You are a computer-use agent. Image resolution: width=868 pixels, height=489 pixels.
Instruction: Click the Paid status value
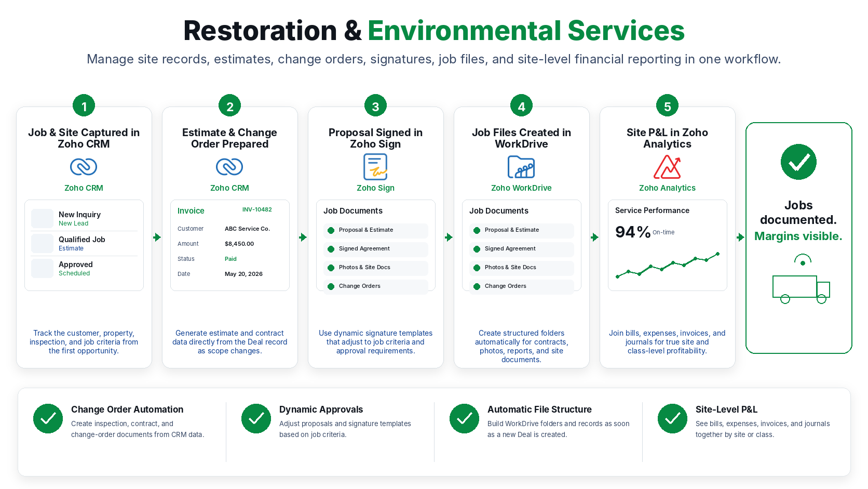click(x=230, y=259)
